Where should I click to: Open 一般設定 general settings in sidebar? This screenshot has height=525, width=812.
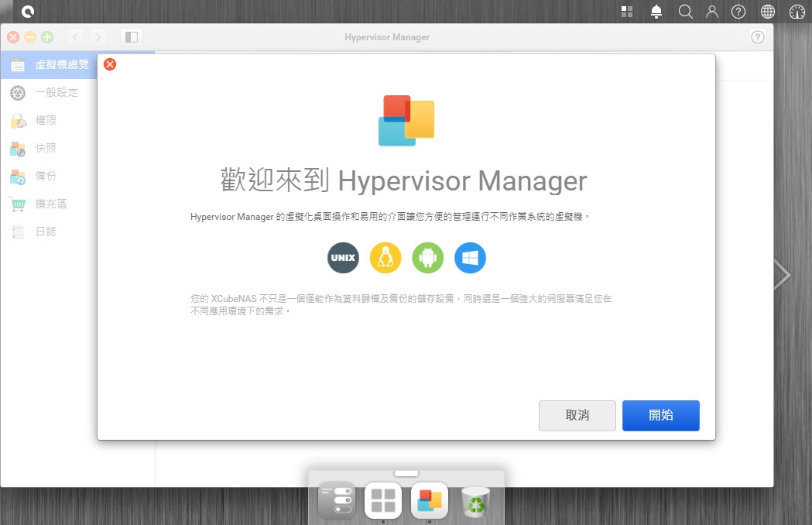(x=49, y=93)
